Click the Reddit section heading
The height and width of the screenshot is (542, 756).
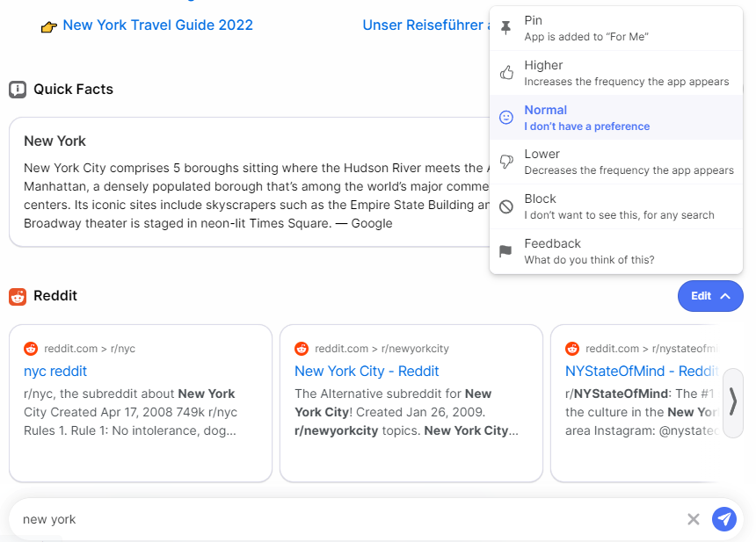point(55,296)
